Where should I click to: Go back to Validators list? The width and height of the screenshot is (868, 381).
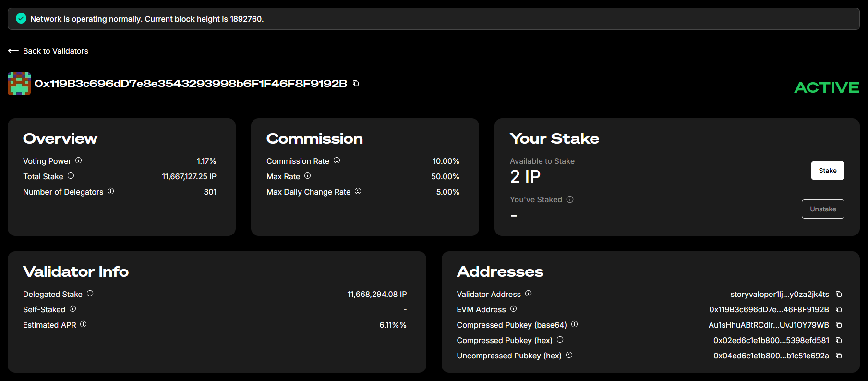pos(48,51)
